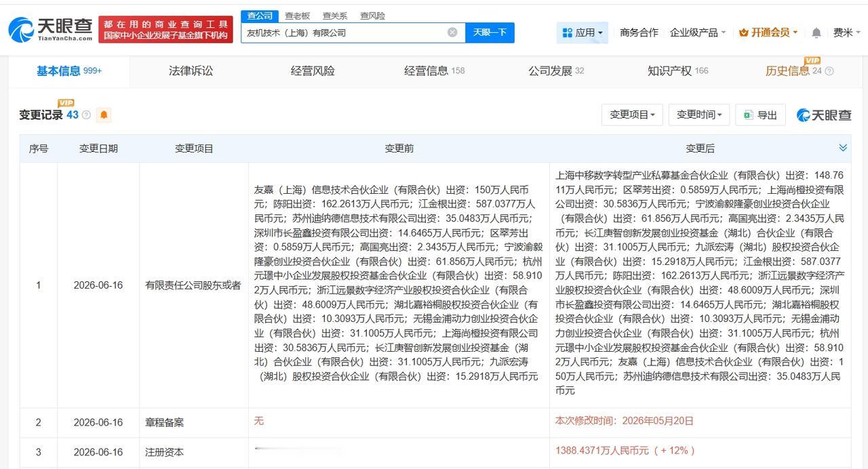Click the 变更前 column header

[x=399, y=148]
